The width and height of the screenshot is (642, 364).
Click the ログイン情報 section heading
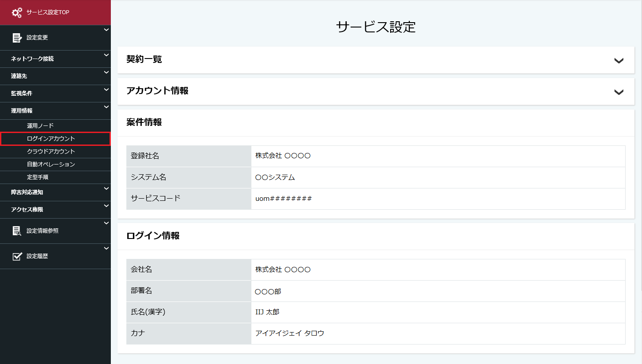tap(153, 236)
